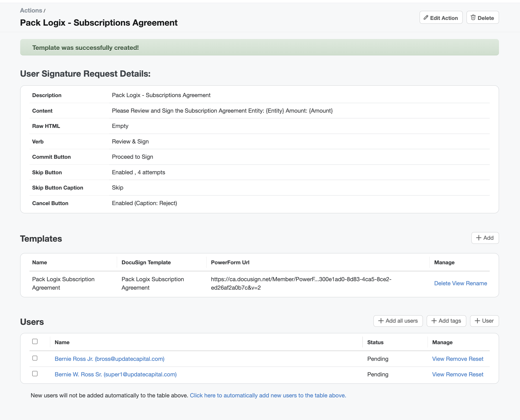The width and height of the screenshot is (520, 420).
Task: Rename the Pack Logix Subscription Agreement template
Action: [476, 283]
